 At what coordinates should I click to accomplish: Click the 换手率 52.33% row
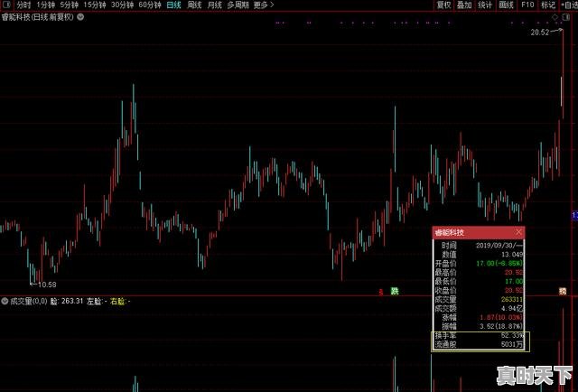(479, 336)
